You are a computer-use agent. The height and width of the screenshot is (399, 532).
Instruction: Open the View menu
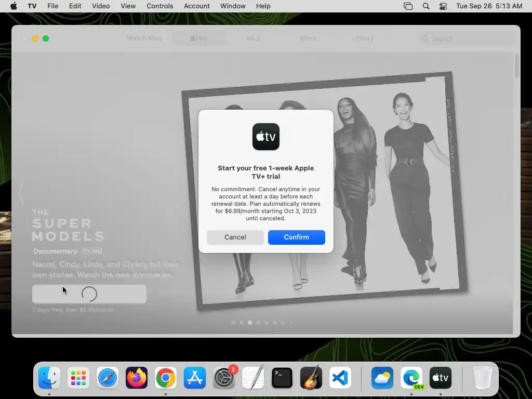[128, 6]
